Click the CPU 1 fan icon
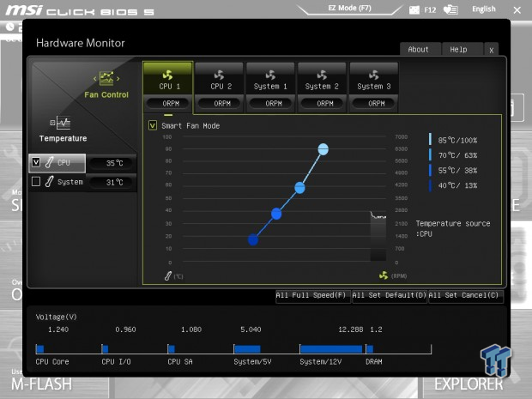The height and width of the screenshot is (399, 532). click(167, 75)
